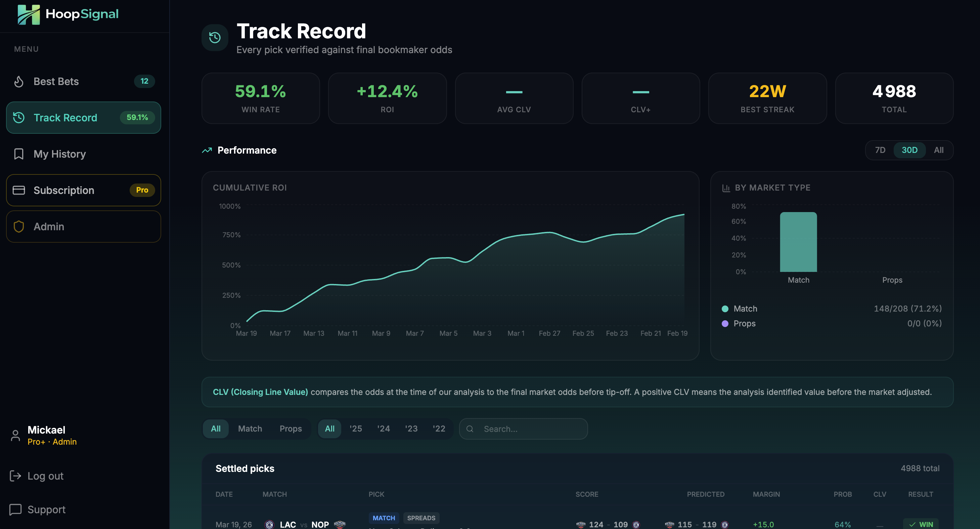
Task: Click the Match bar in market chart
Action: point(798,242)
